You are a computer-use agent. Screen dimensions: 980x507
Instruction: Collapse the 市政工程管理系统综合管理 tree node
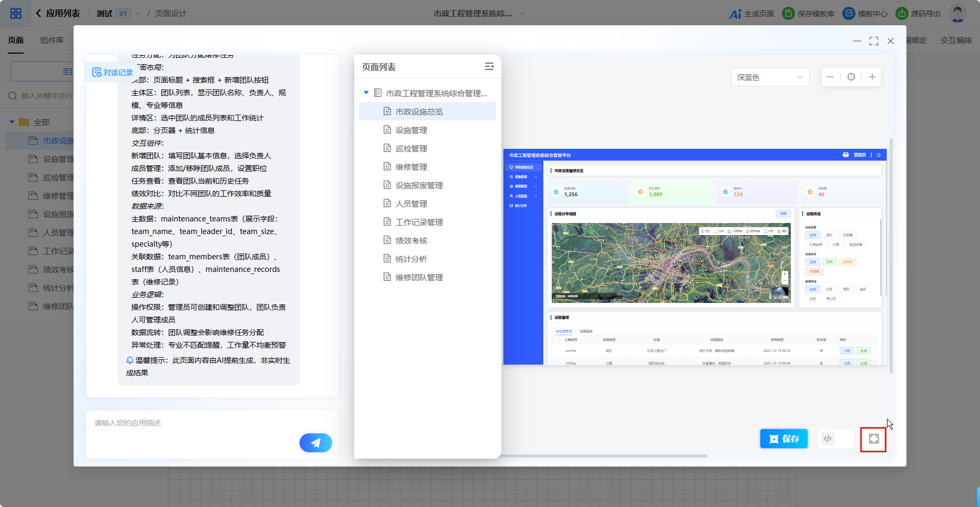(366, 93)
